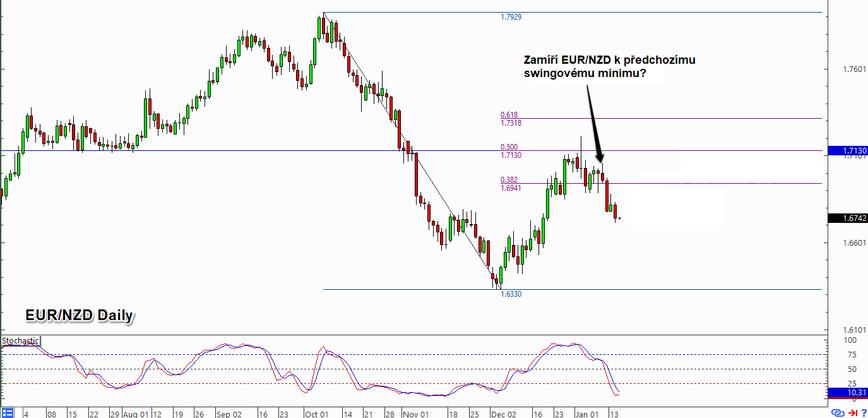868x418 pixels.
Task: Click 1.6101 on the price axis
Action: [854, 330]
